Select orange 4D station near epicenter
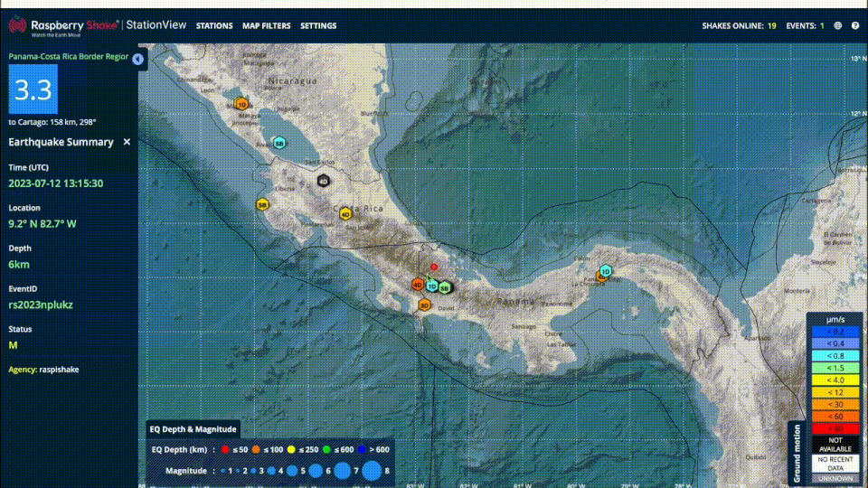Viewport: 868px width, 488px height. point(418,285)
